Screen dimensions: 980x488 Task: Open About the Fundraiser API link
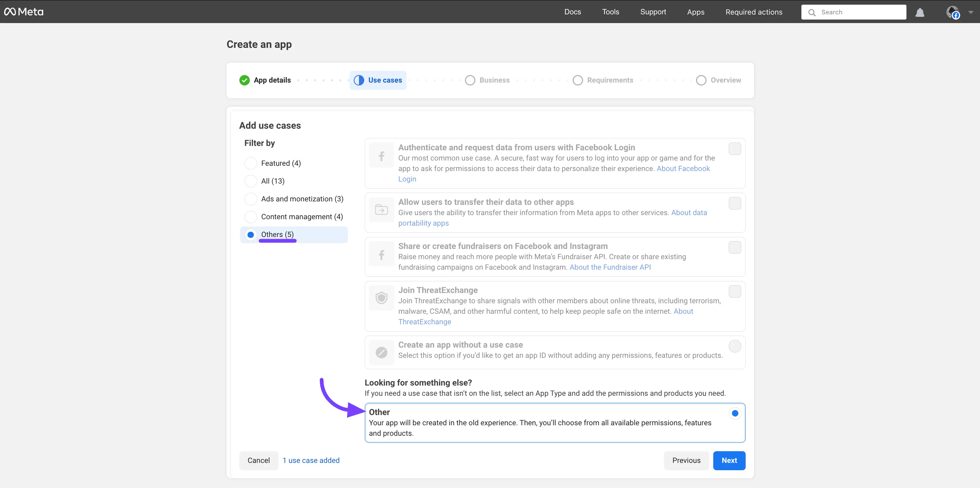point(610,267)
